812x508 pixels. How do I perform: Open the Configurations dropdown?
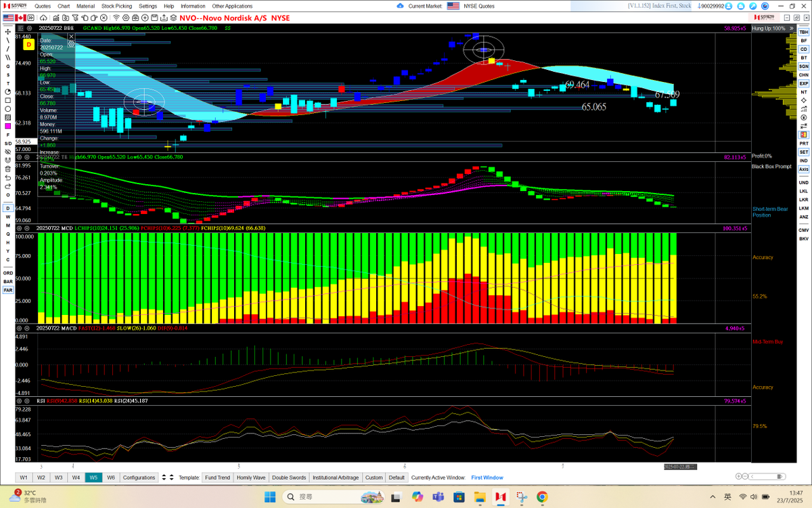pos(139,478)
